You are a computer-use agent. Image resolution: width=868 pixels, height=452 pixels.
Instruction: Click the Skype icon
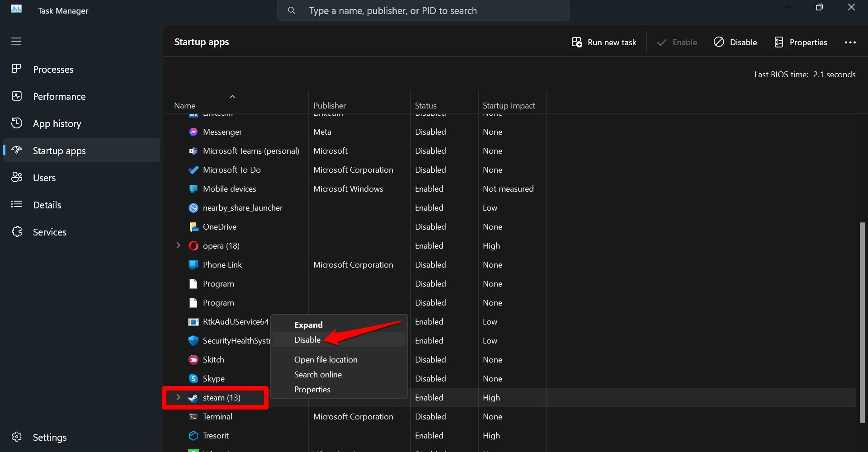coord(193,379)
